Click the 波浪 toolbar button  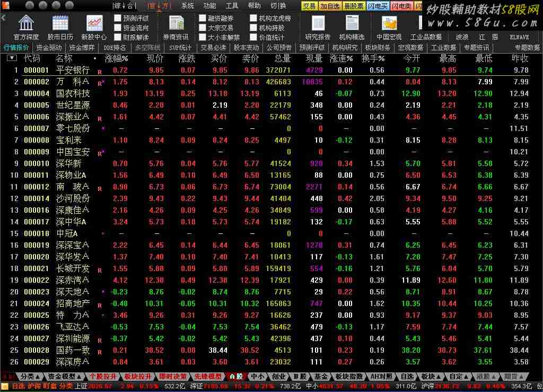coord(462,37)
